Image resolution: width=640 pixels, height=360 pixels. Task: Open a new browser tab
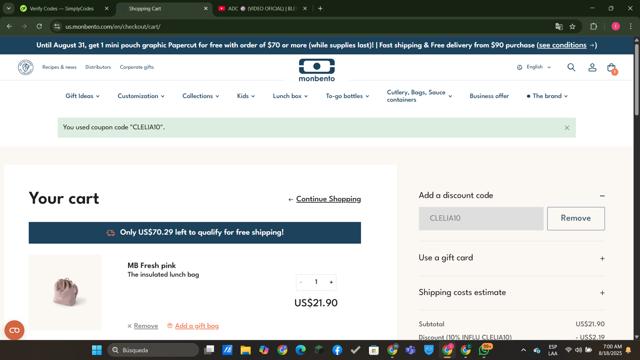pyautogui.click(x=320, y=9)
